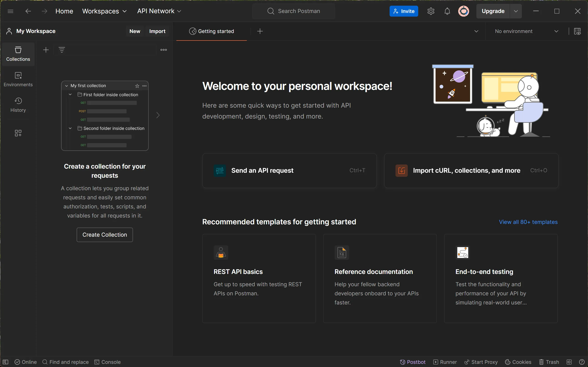Open History sidebar panel
The image size is (588, 367).
(18, 105)
